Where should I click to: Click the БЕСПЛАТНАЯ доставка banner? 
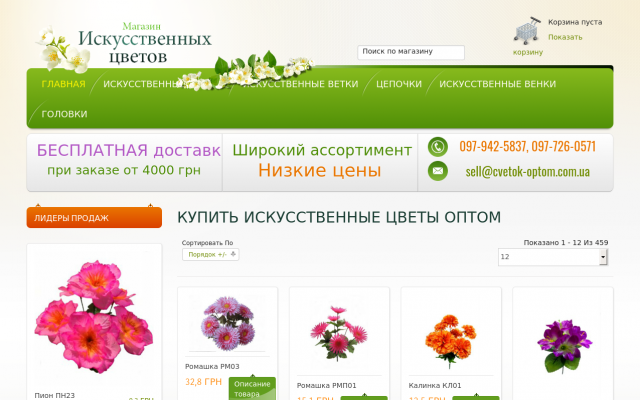pos(125,162)
